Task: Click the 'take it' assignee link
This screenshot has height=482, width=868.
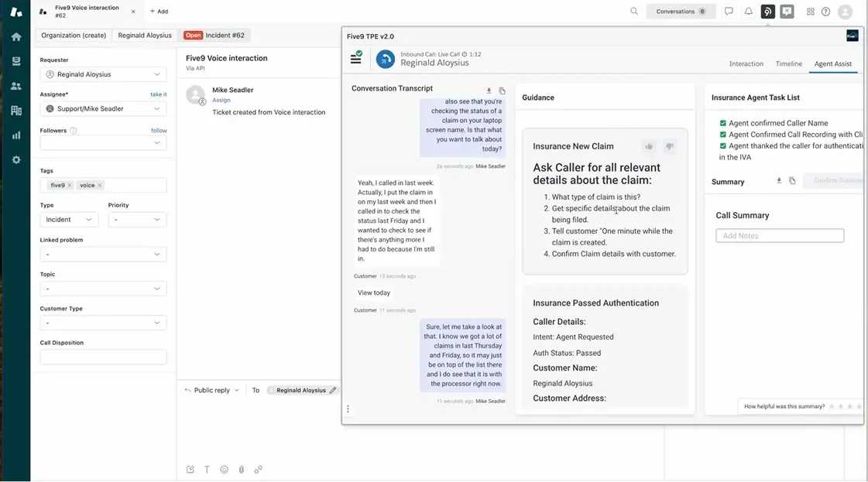Action: coord(158,94)
